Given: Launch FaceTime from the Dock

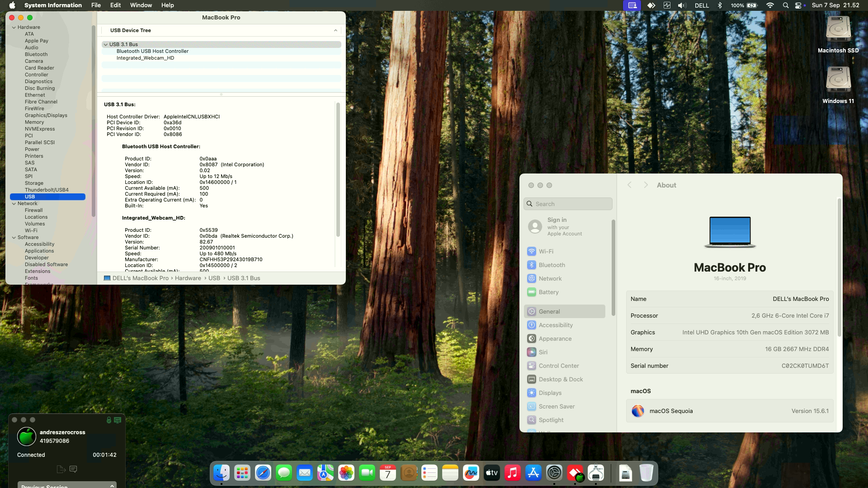Looking at the screenshot, I should coord(367,473).
